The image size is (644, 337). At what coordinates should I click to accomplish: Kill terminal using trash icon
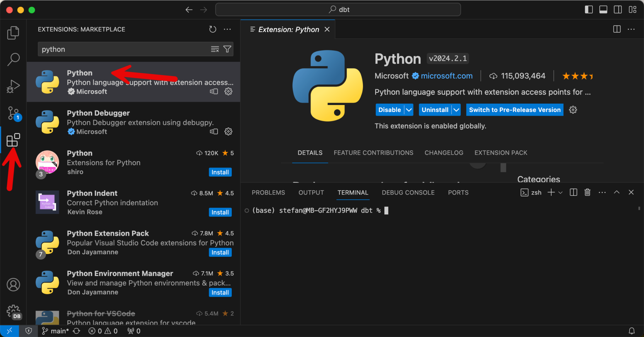click(x=587, y=192)
